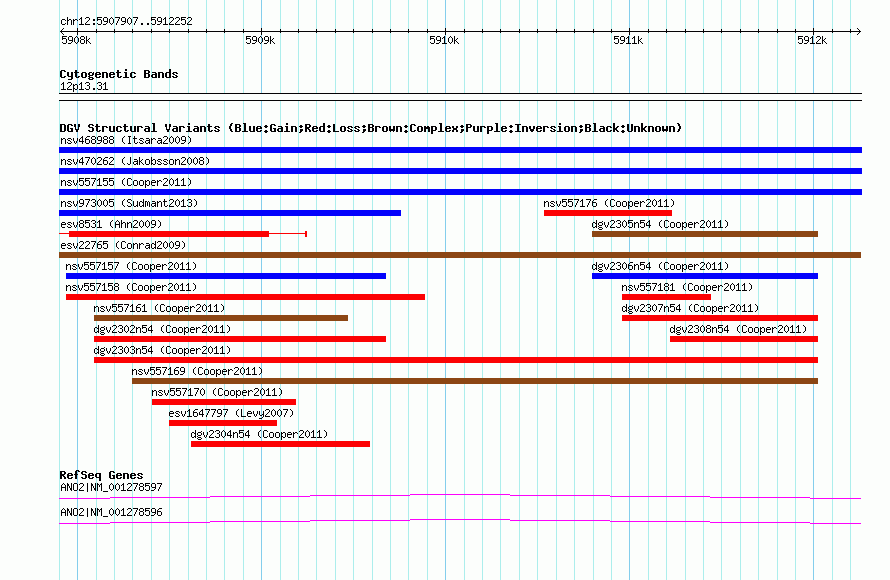
Task: Open nsv468988 (Itsara2009) variant label
Action: (126, 140)
